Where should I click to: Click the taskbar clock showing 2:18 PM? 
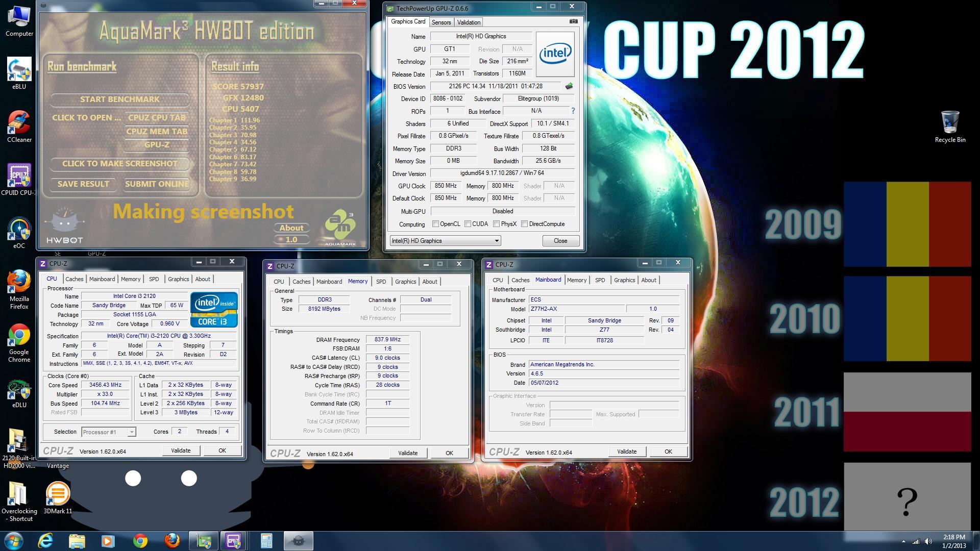954,541
